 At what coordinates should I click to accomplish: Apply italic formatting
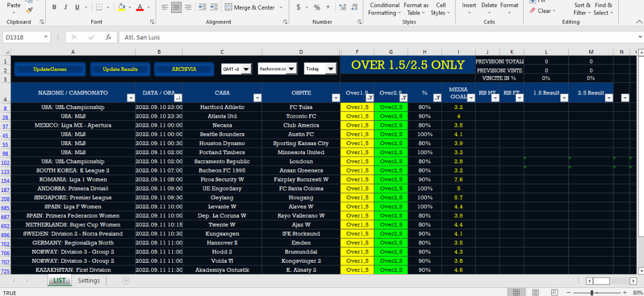click(x=65, y=8)
